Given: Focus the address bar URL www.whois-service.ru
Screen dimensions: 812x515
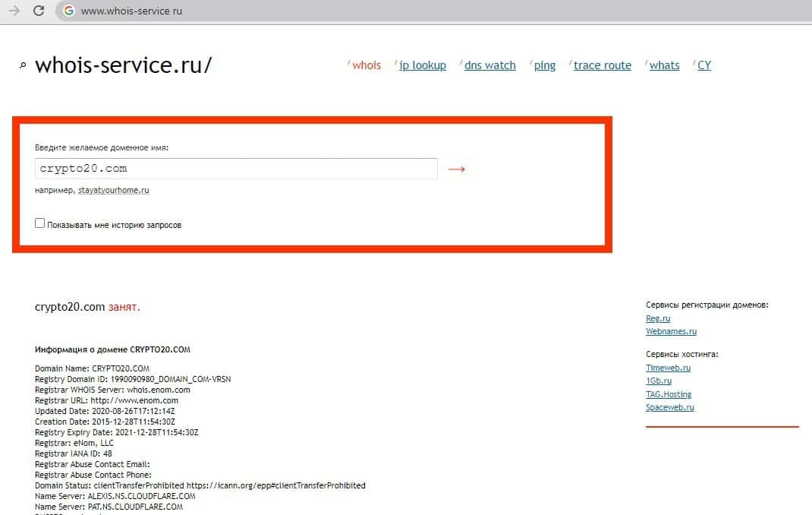Looking at the screenshot, I should pyautogui.click(x=131, y=11).
